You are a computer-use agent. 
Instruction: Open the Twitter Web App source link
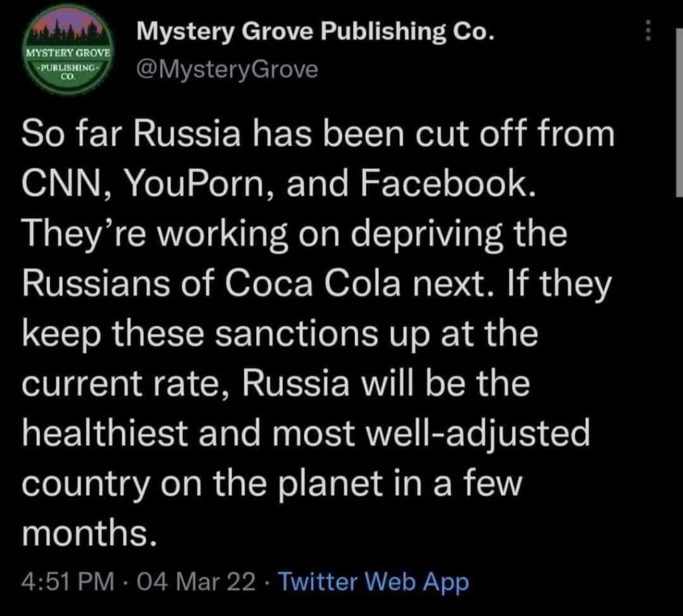click(x=374, y=582)
